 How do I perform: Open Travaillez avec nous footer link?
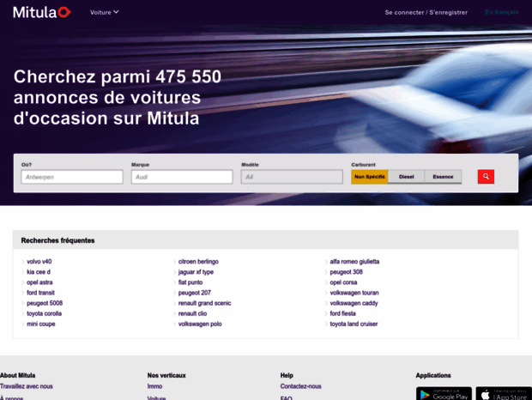coord(27,386)
